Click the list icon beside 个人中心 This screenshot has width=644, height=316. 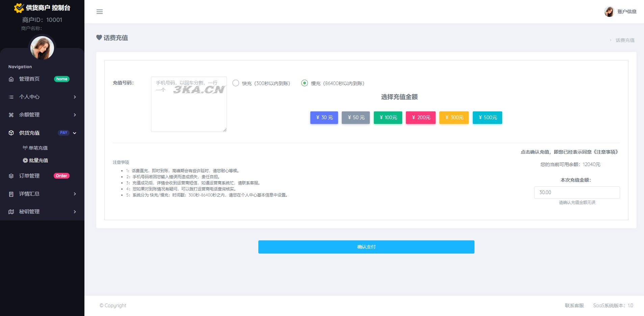pyautogui.click(x=11, y=97)
